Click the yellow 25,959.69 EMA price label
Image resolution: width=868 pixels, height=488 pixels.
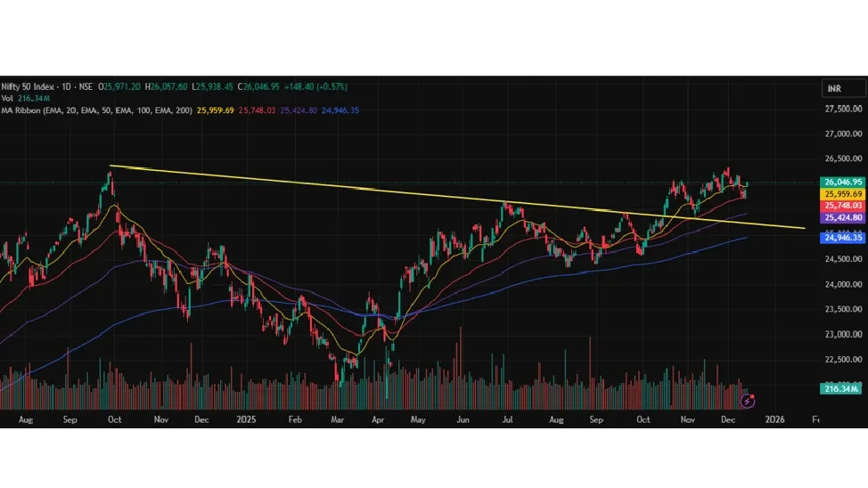pos(843,193)
